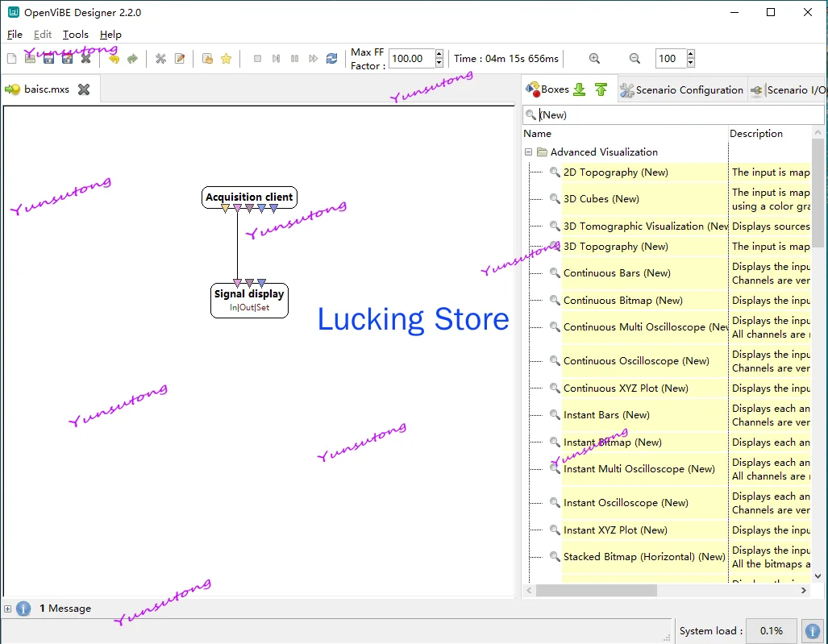828x644 pixels.
Task: Click the Redo arrow in toolbar
Action: point(132,59)
